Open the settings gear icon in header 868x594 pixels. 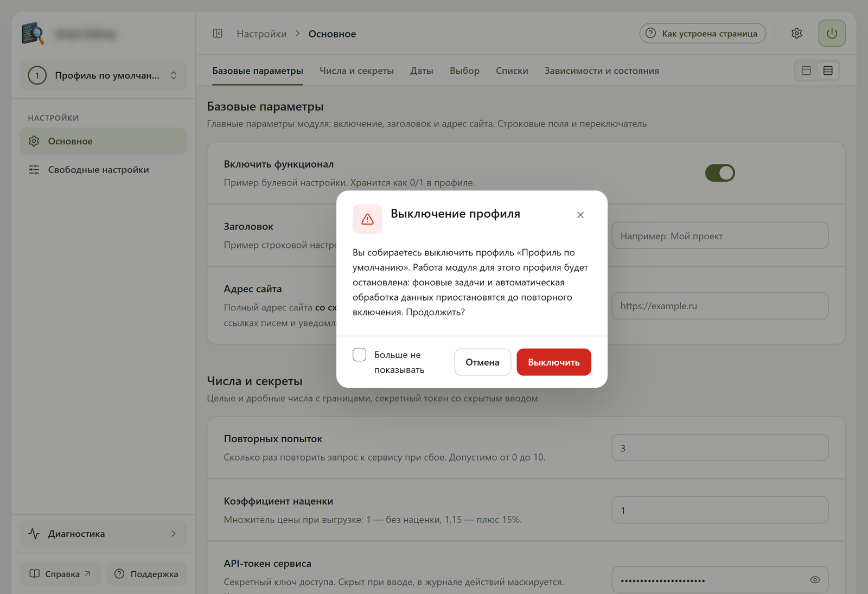[x=796, y=34]
